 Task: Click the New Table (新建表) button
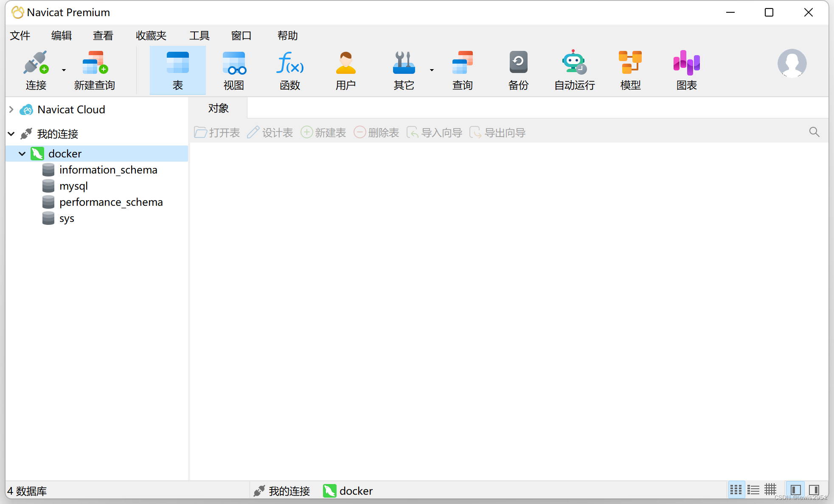[323, 132]
